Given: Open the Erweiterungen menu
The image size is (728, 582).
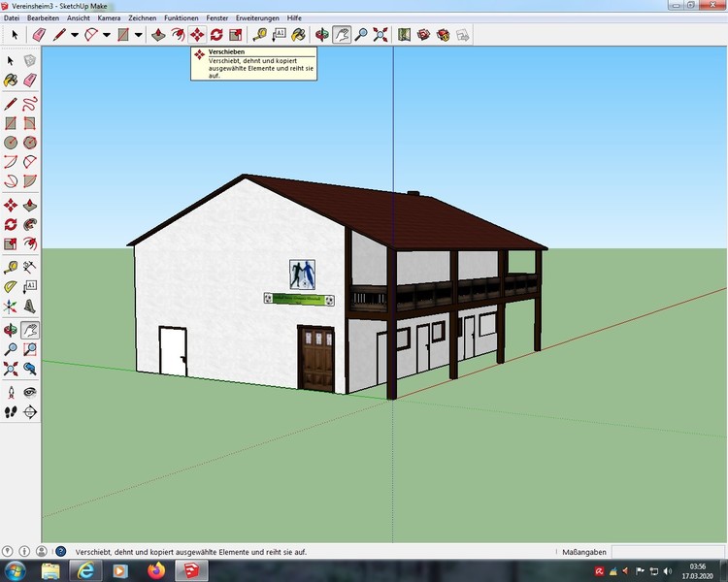Looking at the screenshot, I should tap(257, 18).
